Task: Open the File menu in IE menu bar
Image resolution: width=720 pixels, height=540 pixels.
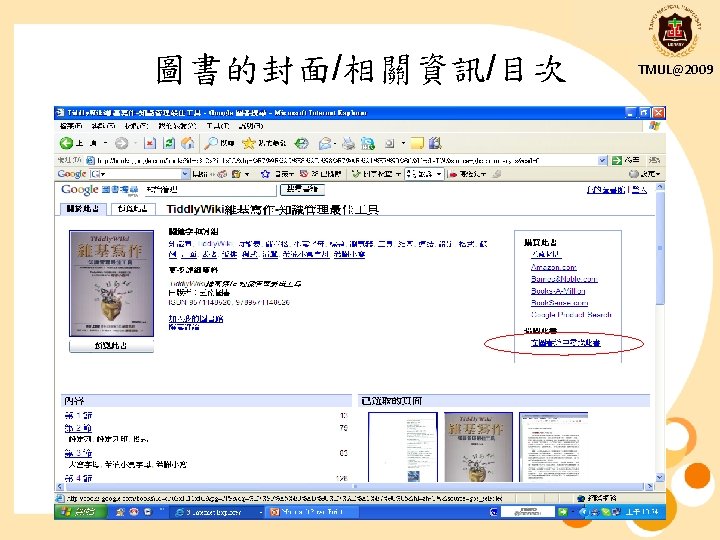Action: 71,125
